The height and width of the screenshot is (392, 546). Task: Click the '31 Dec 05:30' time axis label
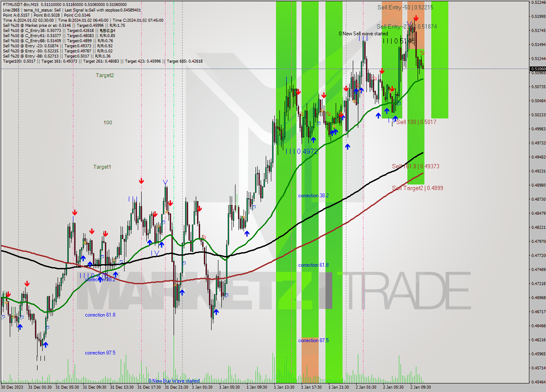[x=67, y=387]
